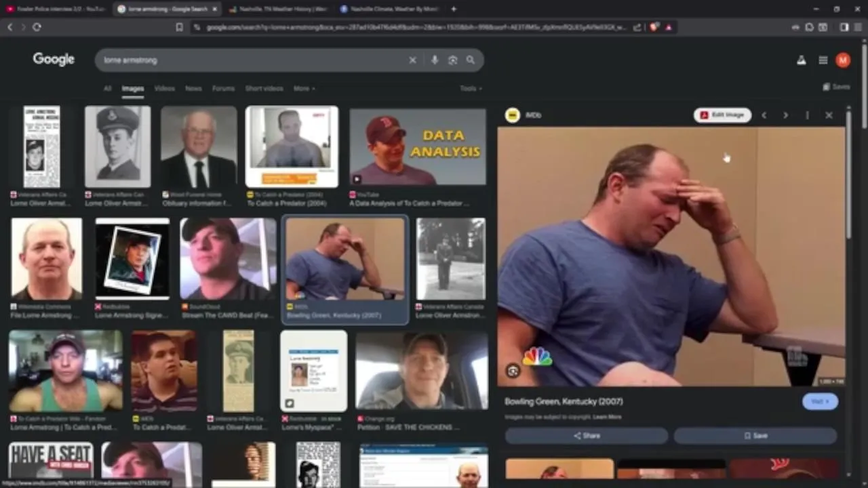Click the Edit image button
This screenshot has height=488, width=868.
point(722,115)
